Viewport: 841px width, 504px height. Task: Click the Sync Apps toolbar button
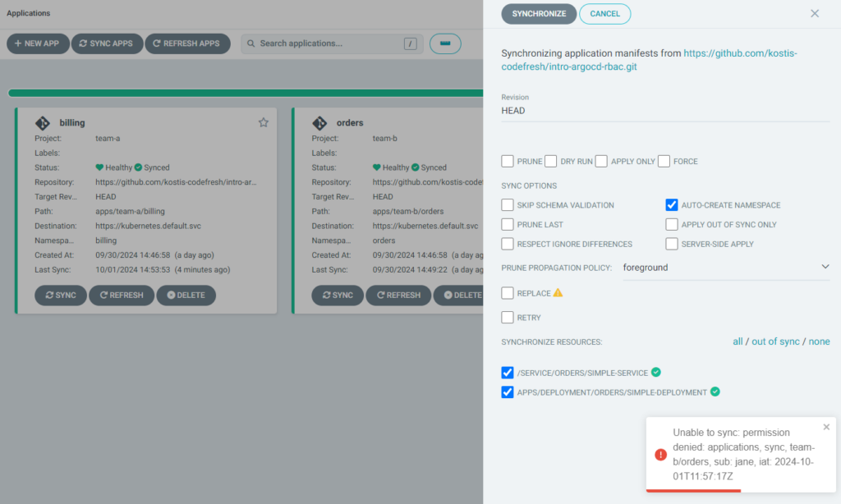coord(107,44)
